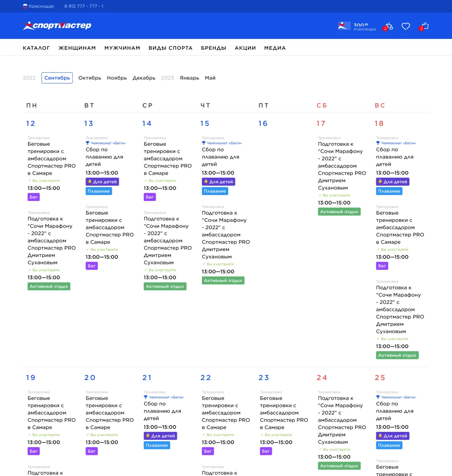The height and width of the screenshot is (476, 452).
Task: Open Беговые тренировки event on day 23
Action: (x=284, y=413)
